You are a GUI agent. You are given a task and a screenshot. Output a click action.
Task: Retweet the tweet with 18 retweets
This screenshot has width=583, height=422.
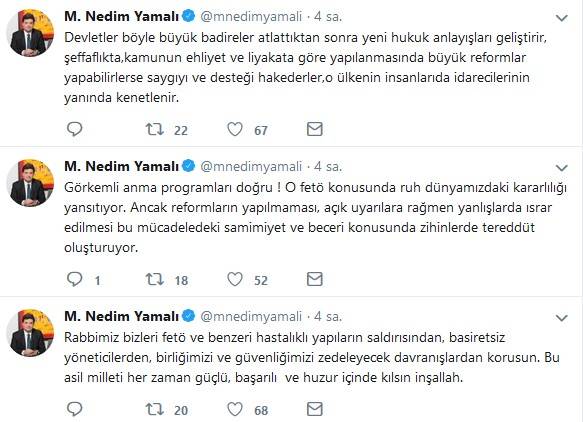click(x=155, y=279)
